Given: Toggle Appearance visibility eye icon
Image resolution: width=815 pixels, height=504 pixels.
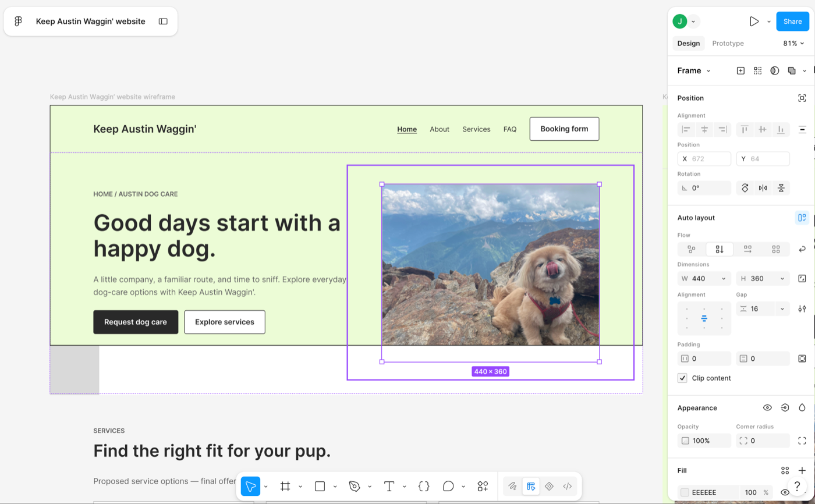Looking at the screenshot, I should pyautogui.click(x=767, y=408).
